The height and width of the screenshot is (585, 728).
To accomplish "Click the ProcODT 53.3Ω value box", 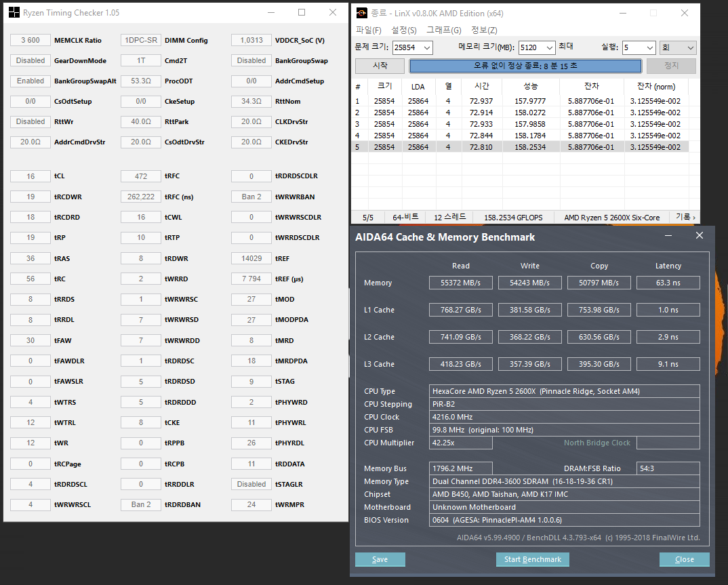I will (141, 81).
